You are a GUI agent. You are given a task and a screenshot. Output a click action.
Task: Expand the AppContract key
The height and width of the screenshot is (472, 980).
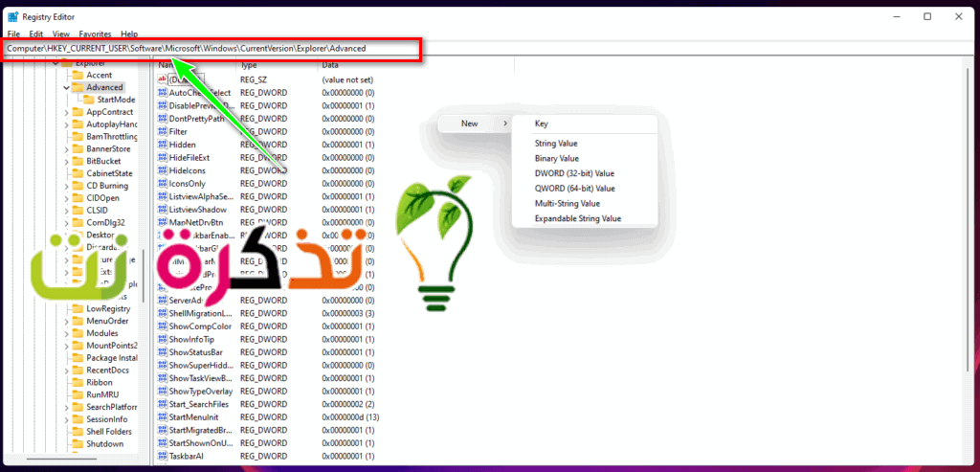(66, 112)
